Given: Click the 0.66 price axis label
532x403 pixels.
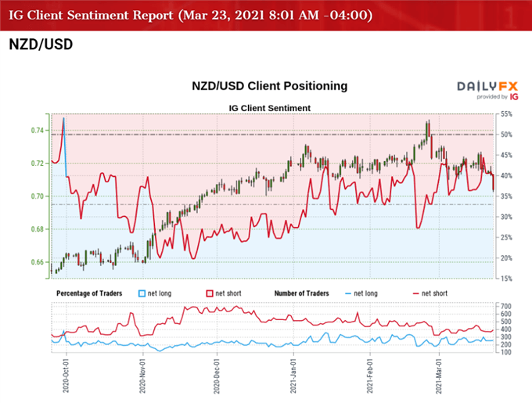Looking at the screenshot, I should (38, 262).
